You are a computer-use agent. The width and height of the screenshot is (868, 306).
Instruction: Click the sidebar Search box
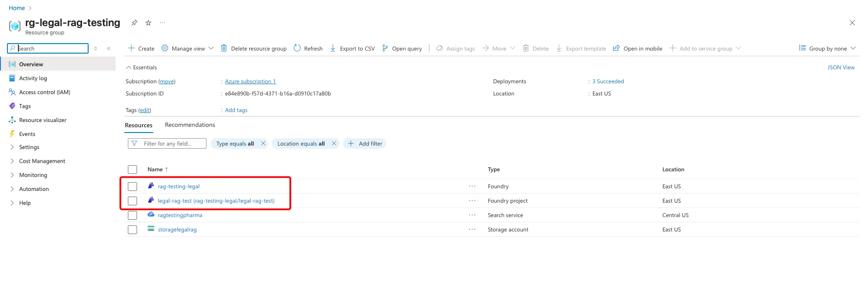click(48, 48)
